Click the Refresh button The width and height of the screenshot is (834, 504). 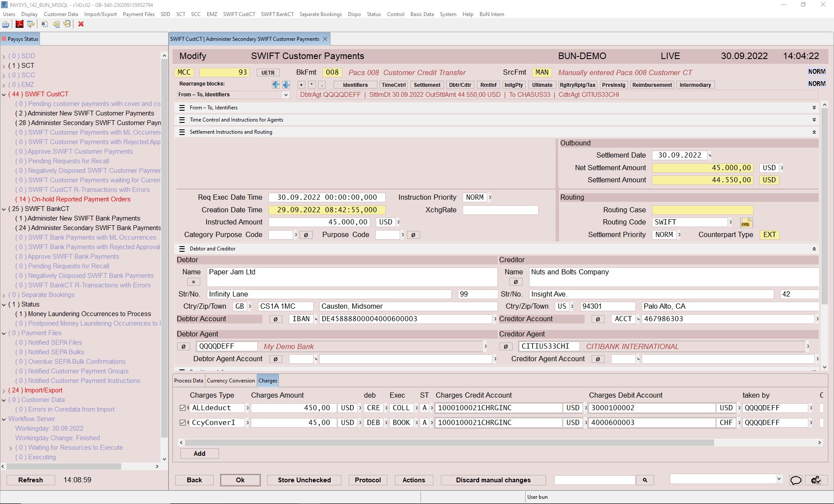30,480
